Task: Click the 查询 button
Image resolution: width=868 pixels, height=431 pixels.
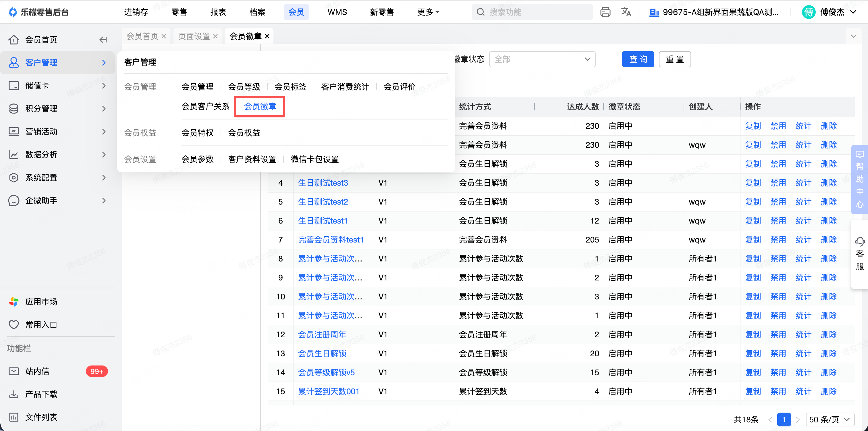Action: 638,59
